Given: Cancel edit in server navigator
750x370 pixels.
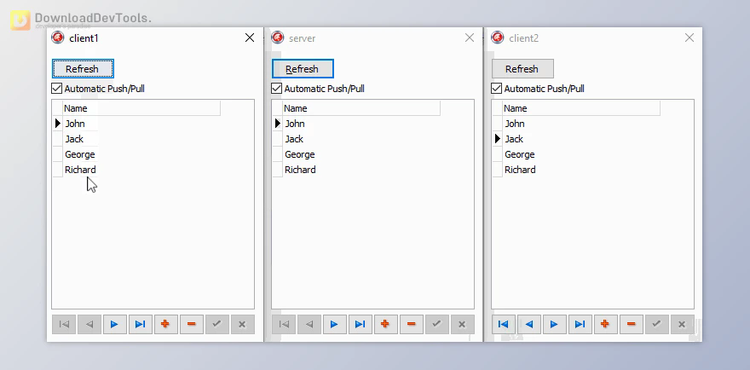Looking at the screenshot, I should (463, 324).
